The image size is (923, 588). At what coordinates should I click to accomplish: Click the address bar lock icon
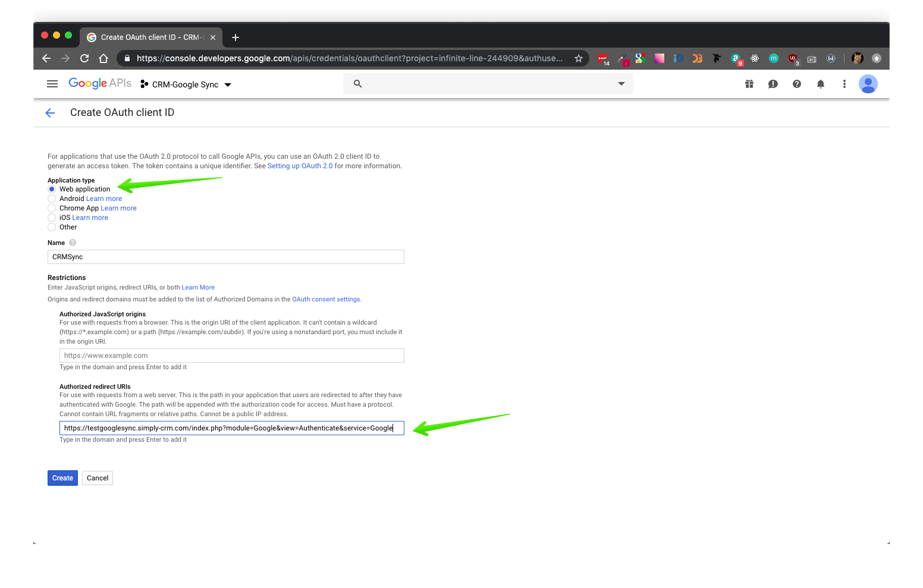pyautogui.click(x=127, y=58)
